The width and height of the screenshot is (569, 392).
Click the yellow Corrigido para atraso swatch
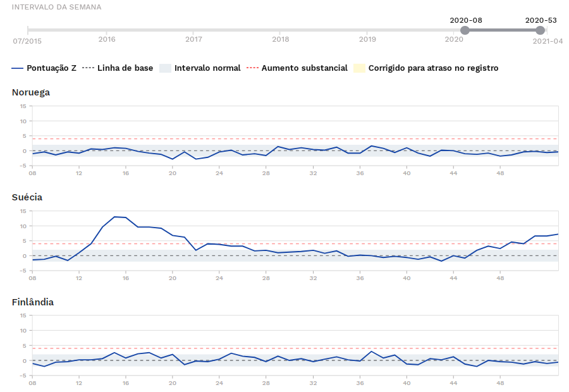click(x=359, y=68)
